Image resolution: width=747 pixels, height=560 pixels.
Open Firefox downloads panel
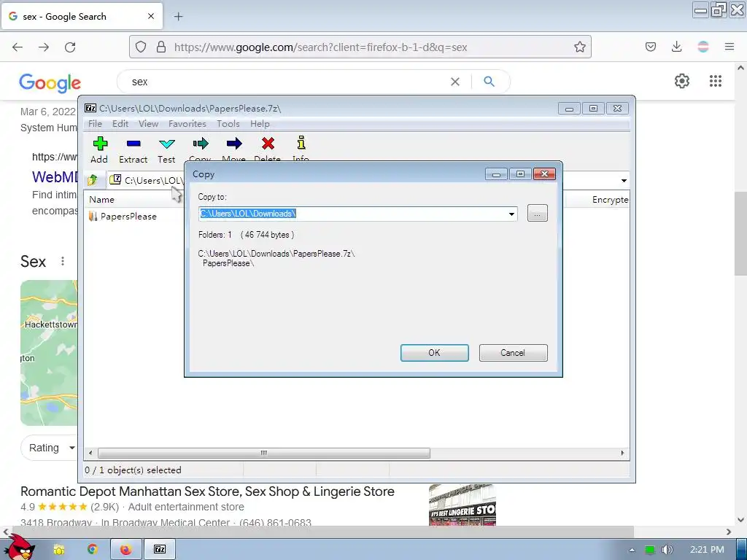tap(676, 47)
